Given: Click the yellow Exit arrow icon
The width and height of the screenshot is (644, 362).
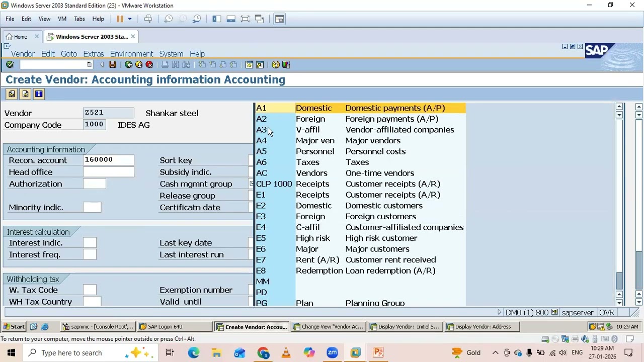Looking at the screenshot, I should click(x=139, y=64).
